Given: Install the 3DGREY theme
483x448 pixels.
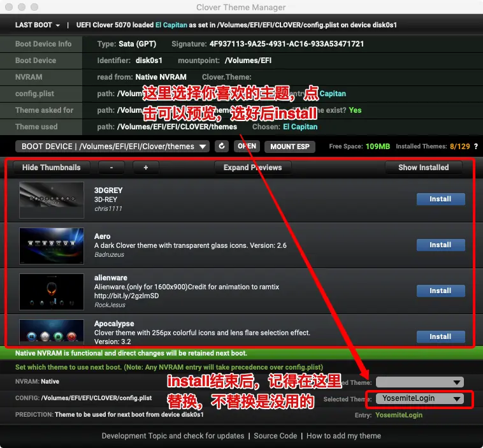Looking at the screenshot, I should point(440,199).
